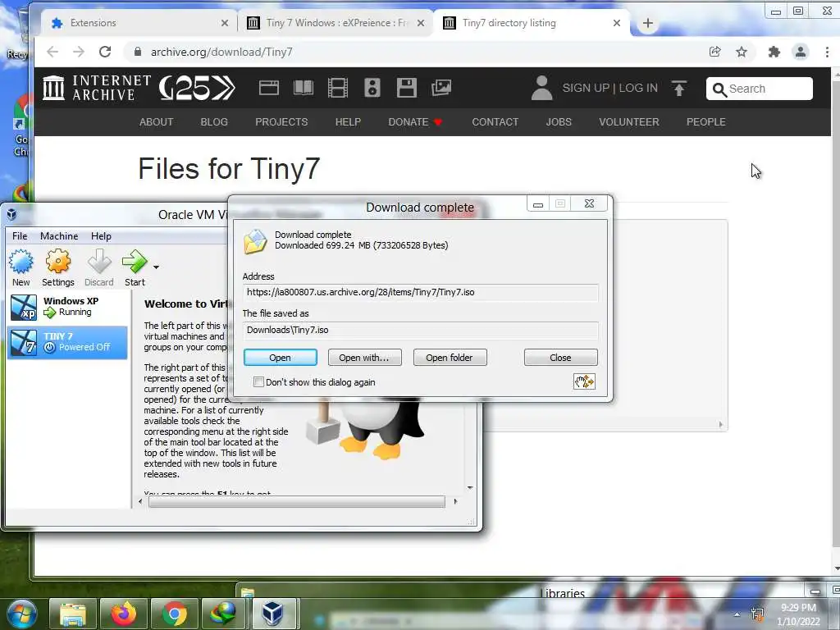Click the Chrome address bar URL
This screenshot has width=840, height=630.
[221, 52]
